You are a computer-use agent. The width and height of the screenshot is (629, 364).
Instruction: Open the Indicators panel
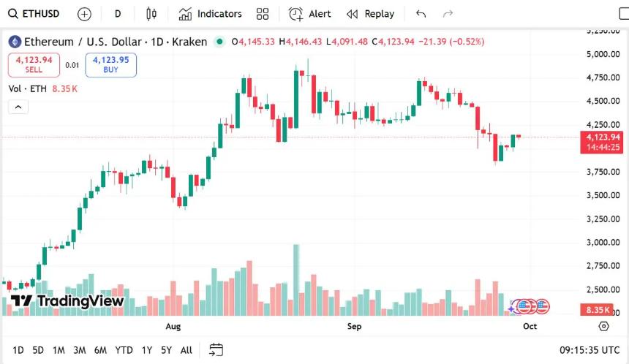pos(210,14)
